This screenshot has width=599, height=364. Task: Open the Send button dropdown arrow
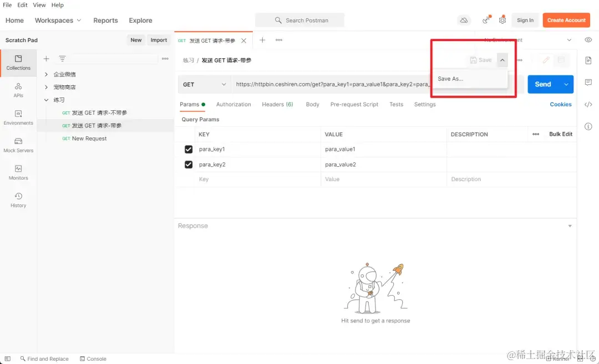[x=566, y=84]
